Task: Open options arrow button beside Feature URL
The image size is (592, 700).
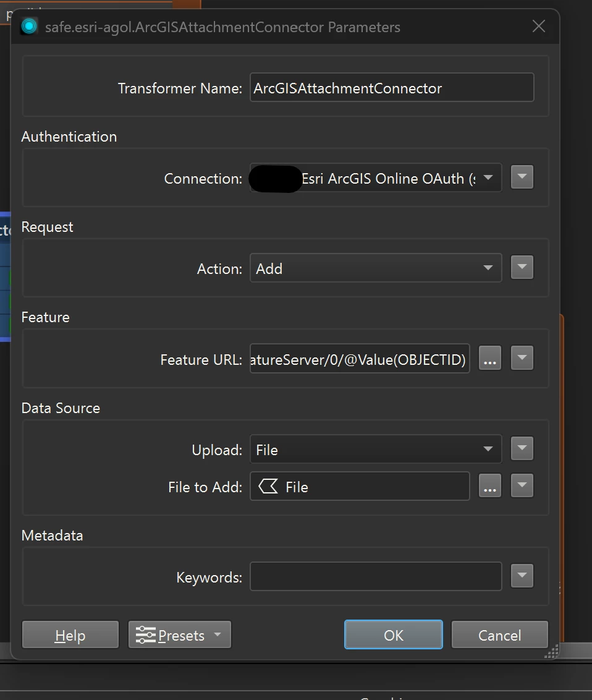Action: point(522,358)
